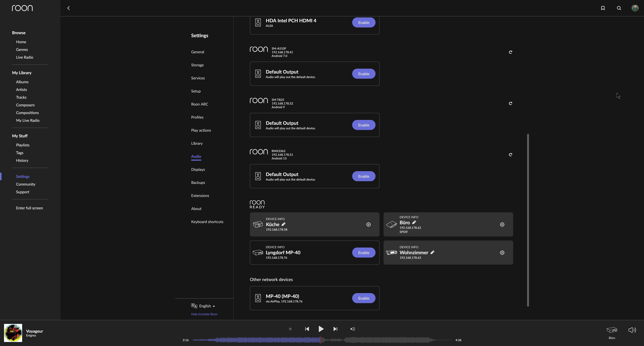
Task: Skip to the next track
Action: [x=335, y=329]
